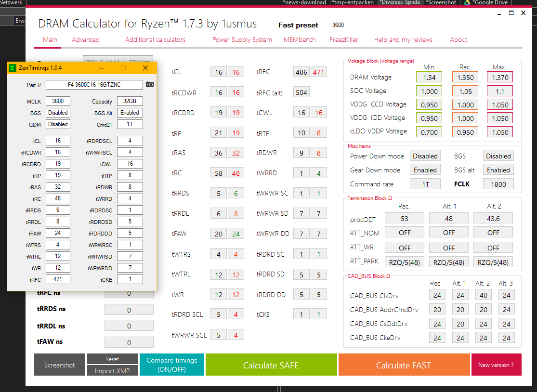The width and height of the screenshot is (537, 392).
Task: Click ZenTimings BGS Alt Enabled field
Action: pyautogui.click(x=130, y=113)
